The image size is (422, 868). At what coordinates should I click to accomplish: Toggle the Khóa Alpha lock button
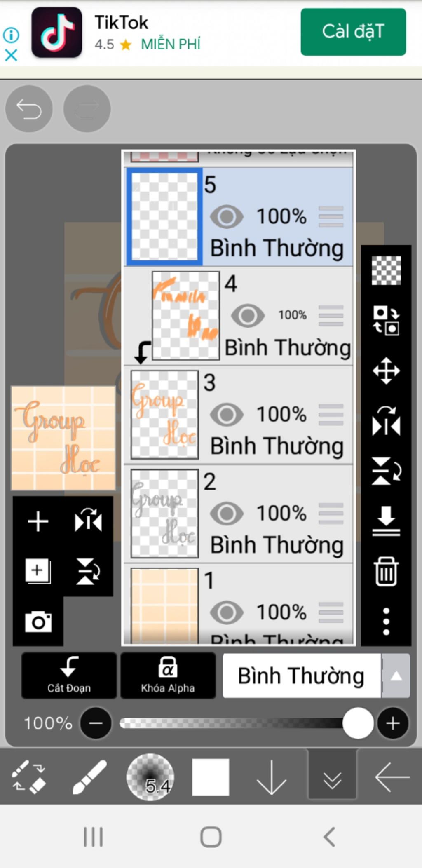(168, 676)
